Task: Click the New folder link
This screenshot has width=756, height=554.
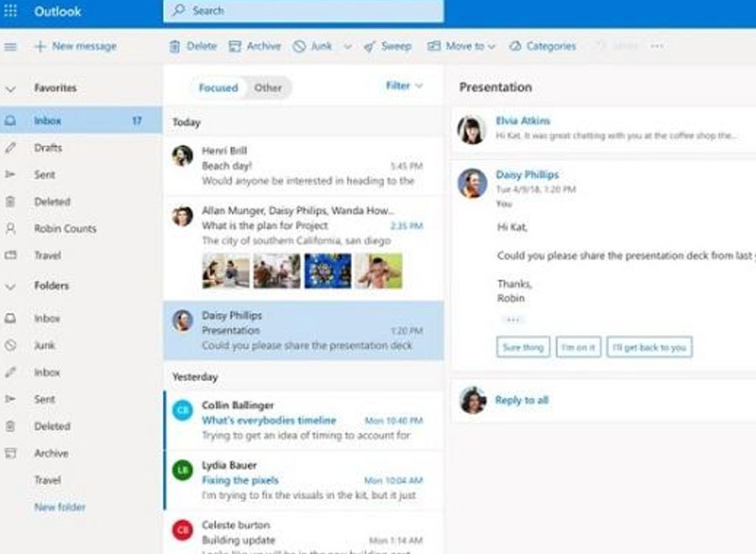Action: coord(60,507)
